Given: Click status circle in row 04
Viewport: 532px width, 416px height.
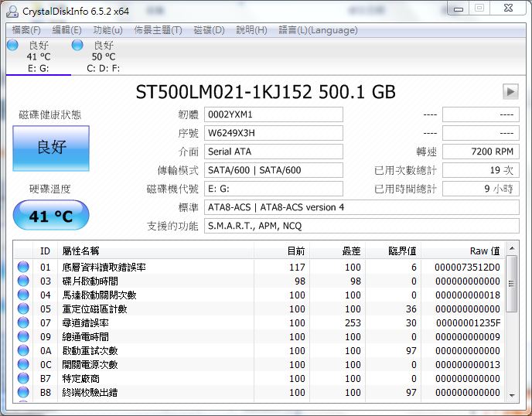Looking at the screenshot, I should (23, 295).
